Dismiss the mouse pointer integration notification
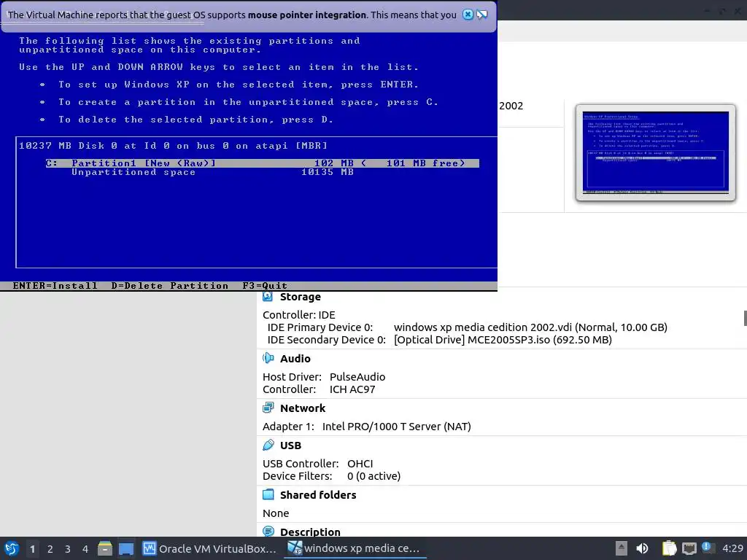This screenshot has height=560, width=747. point(468,15)
